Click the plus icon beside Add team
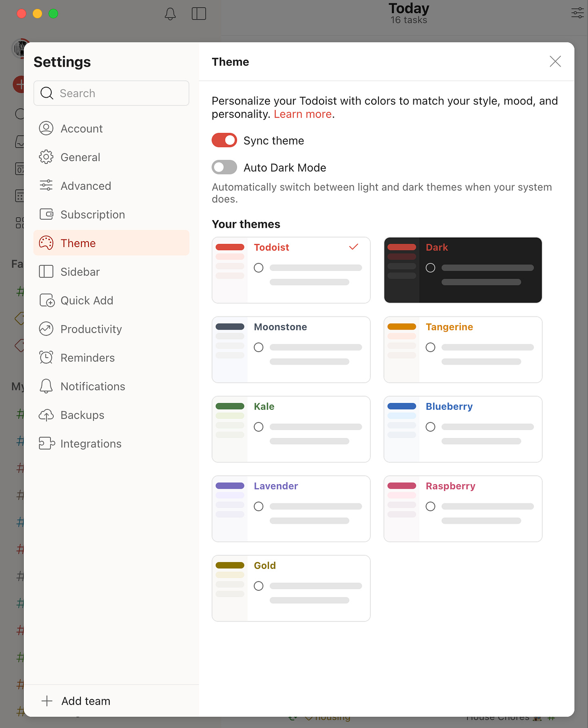 (47, 701)
